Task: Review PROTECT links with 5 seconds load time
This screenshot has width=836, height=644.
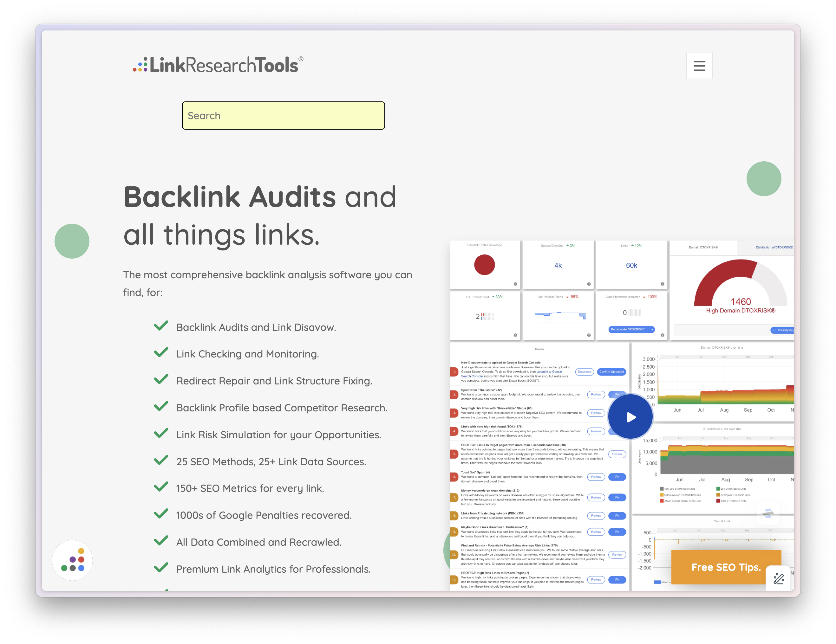Action: (617, 454)
